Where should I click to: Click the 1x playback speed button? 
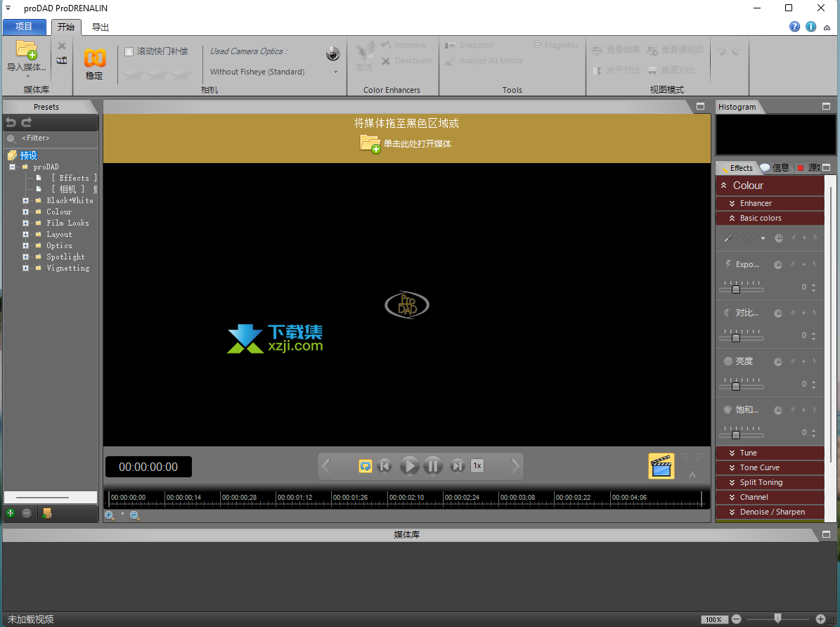coord(477,466)
